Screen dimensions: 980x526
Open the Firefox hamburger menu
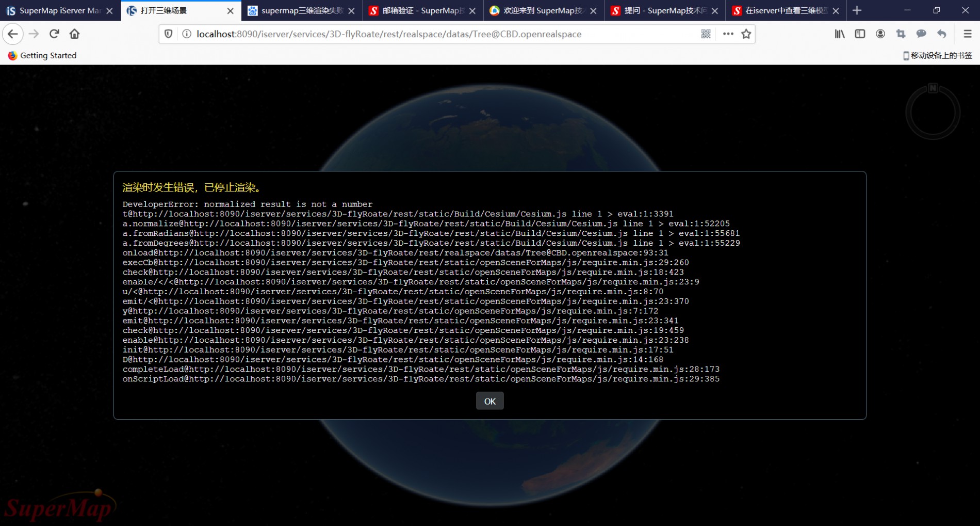[x=968, y=34]
